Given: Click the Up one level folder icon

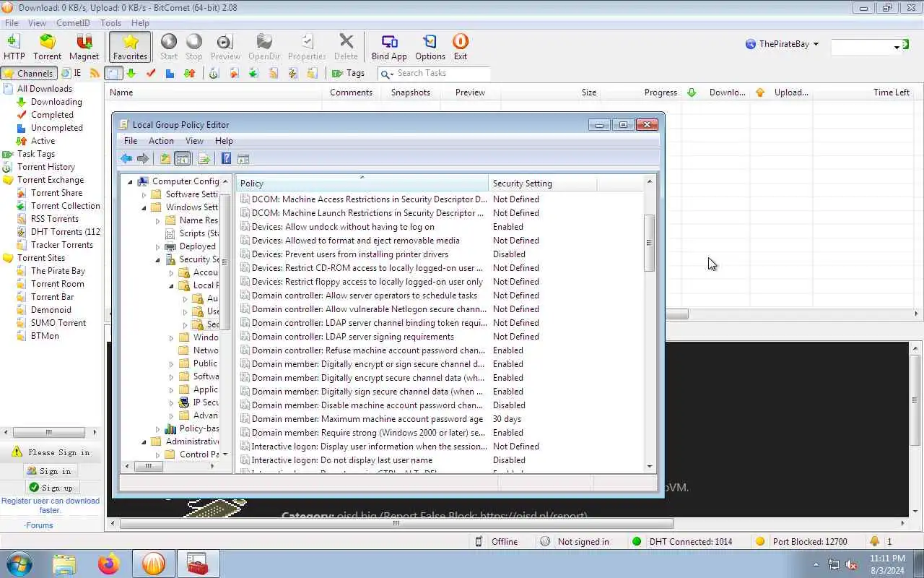Looking at the screenshot, I should coord(165,159).
